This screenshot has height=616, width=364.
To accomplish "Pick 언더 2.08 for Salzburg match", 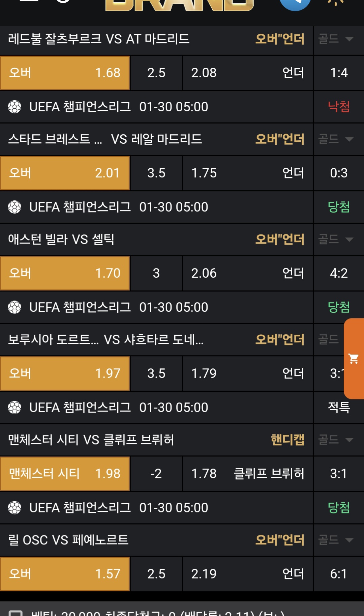I will coord(248,73).
